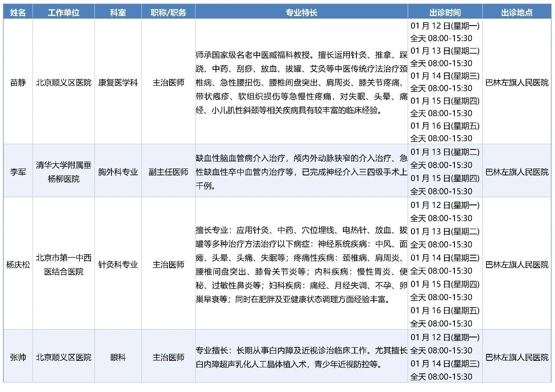Select the 出诊时间 header cell
Image resolution: width=555 pixels, height=392 pixels.
[x=445, y=13]
